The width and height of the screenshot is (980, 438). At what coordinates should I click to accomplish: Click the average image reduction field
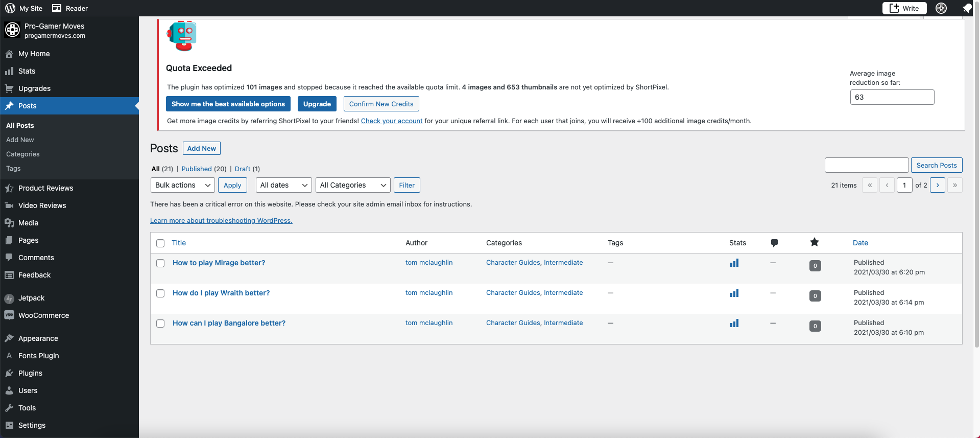(892, 97)
